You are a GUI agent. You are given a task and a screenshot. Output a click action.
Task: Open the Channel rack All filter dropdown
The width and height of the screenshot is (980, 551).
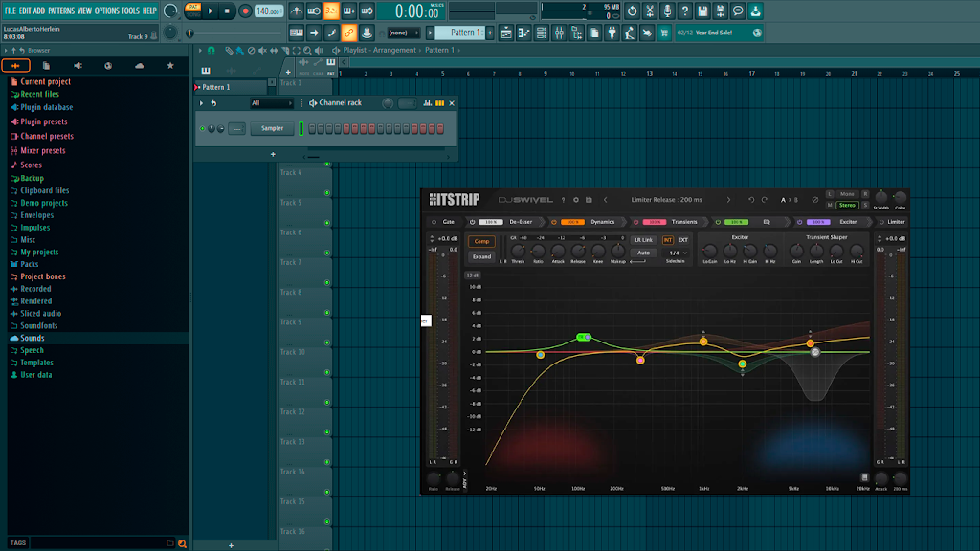[x=271, y=103]
